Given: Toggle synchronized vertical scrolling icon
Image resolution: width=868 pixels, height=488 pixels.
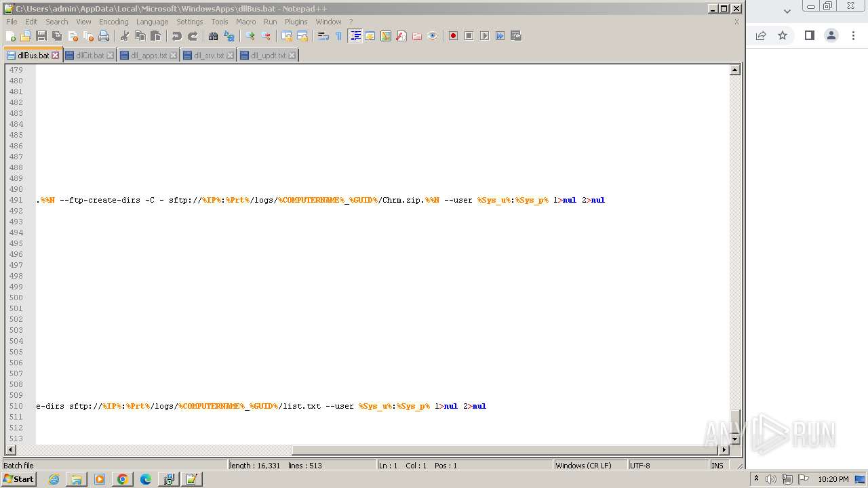Looking at the screenshot, I should [x=287, y=36].
